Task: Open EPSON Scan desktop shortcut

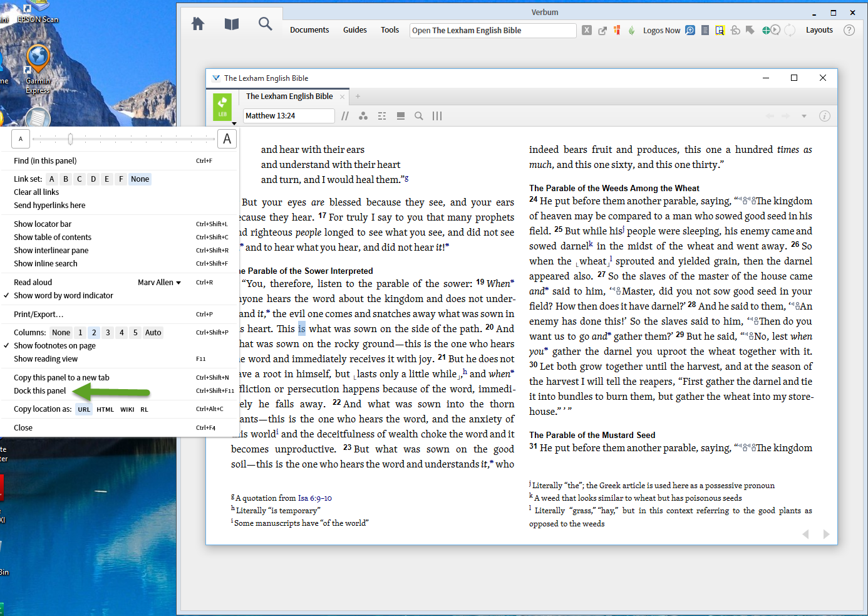Action: 38,13
